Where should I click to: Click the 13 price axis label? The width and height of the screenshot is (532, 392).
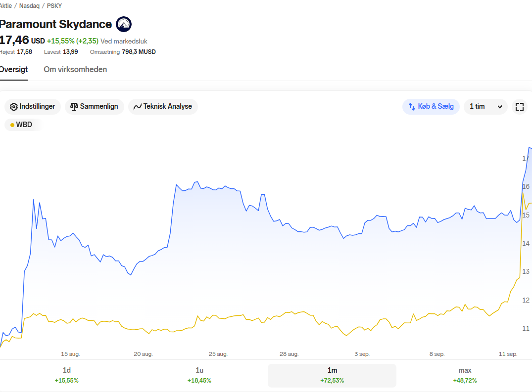(x=526, y=271)
